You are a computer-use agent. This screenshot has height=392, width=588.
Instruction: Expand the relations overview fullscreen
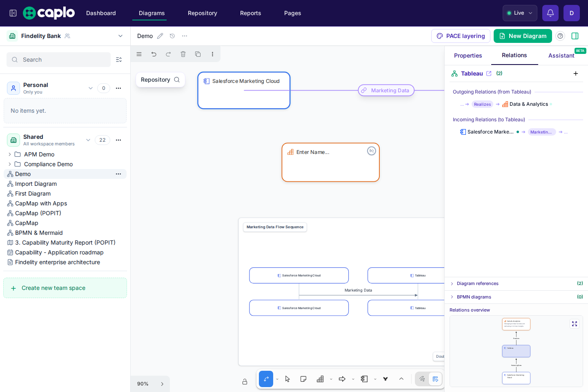(575, 324)
